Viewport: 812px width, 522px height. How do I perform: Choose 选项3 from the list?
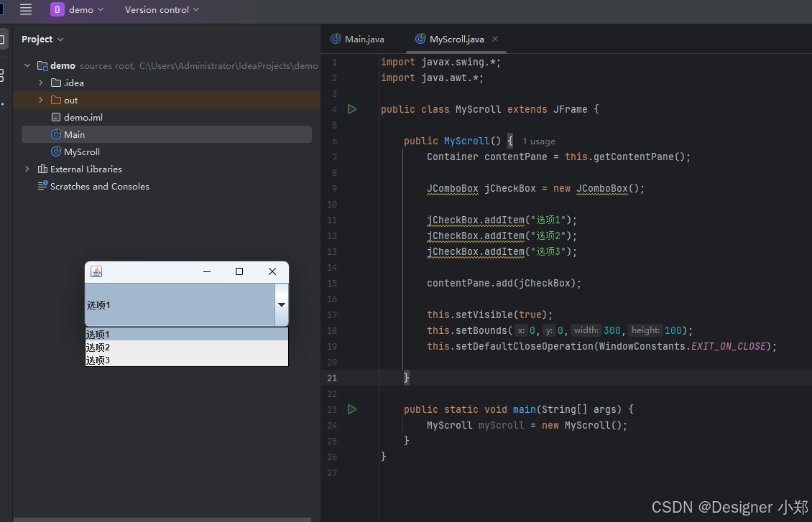tap(186, 360)
